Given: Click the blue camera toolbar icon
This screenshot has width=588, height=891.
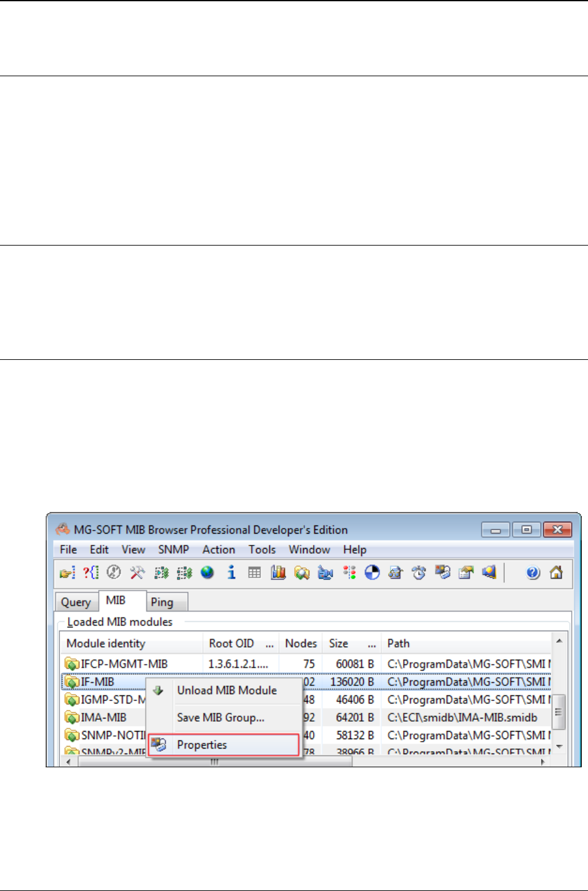Looking at the screenshot, I should 325,572.
